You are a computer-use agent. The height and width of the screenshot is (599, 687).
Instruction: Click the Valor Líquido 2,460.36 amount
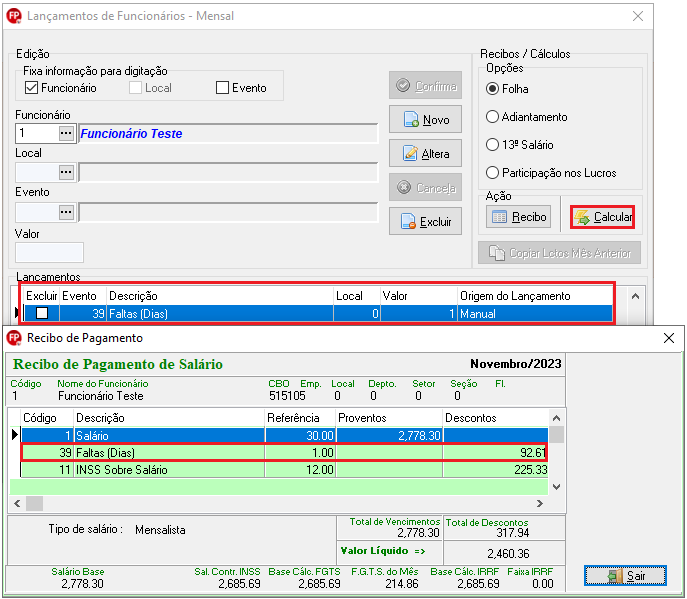pos(508,553)
